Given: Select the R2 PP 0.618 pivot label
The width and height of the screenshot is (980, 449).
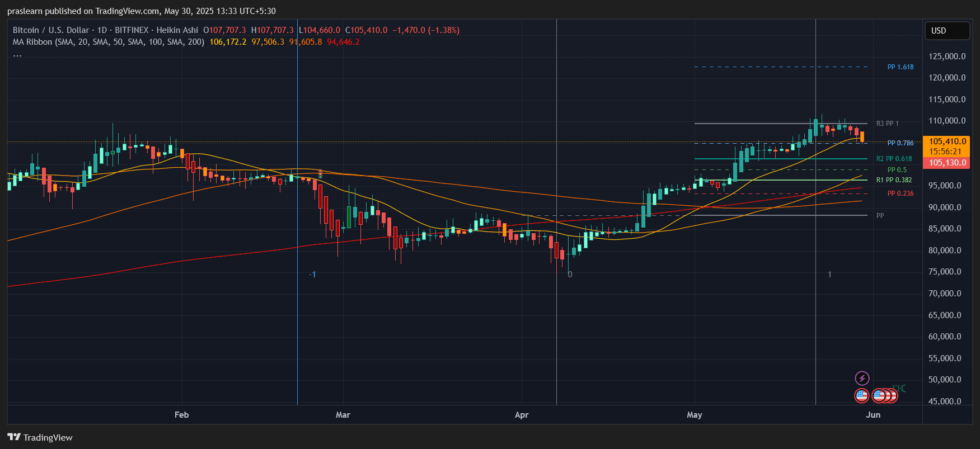Looking at the screenshot, I should (894, 159).
